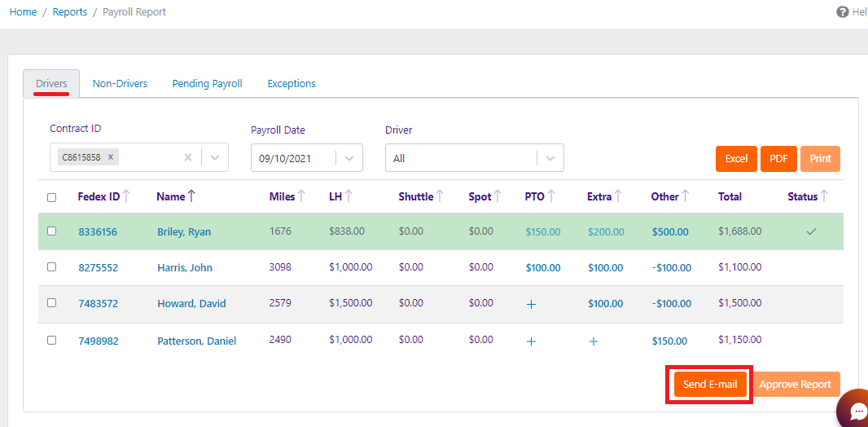
Task: Check the Howard, David row checkbox
Action: pyautogui.click(x=51, y=303)
